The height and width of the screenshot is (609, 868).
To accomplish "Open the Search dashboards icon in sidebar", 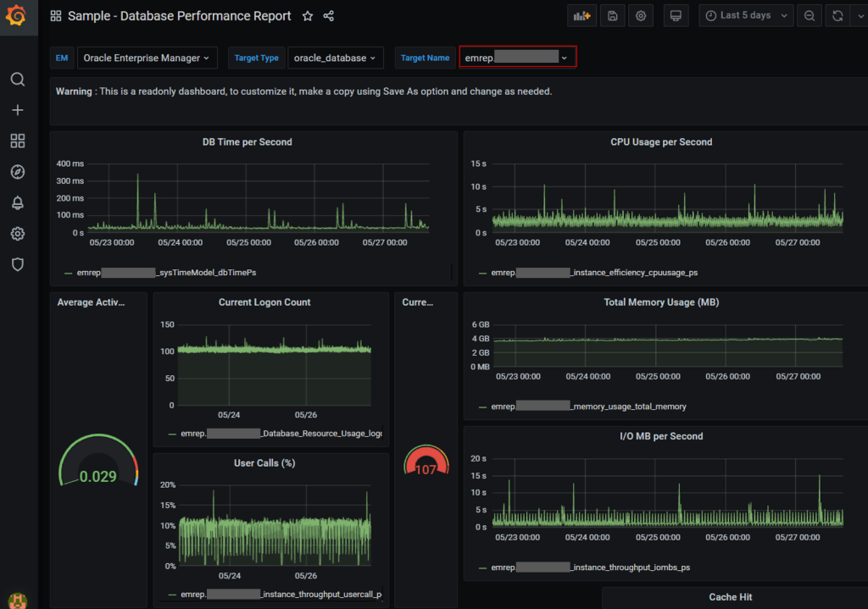I will point(17,80).
